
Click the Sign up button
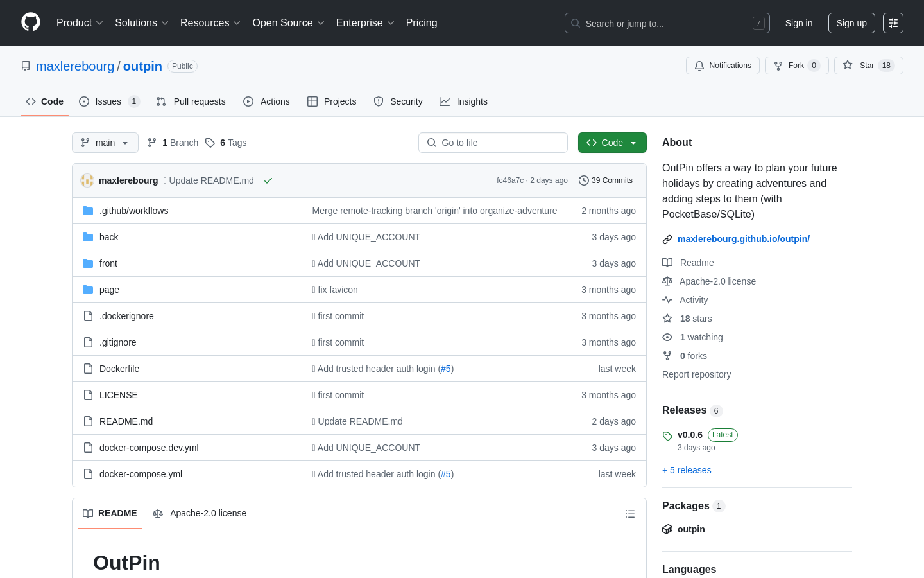tap(851, 23)
